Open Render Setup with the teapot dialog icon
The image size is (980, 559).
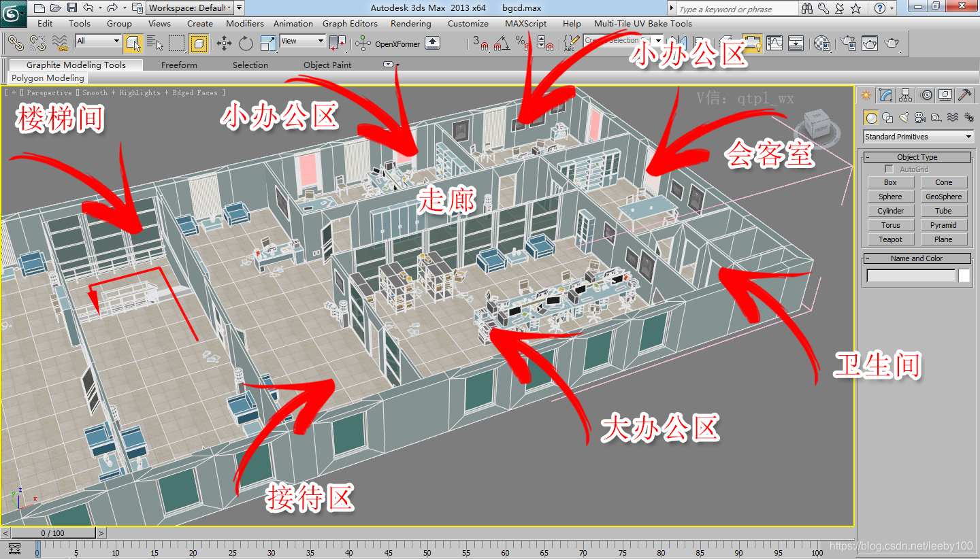(x=848, y=44)
